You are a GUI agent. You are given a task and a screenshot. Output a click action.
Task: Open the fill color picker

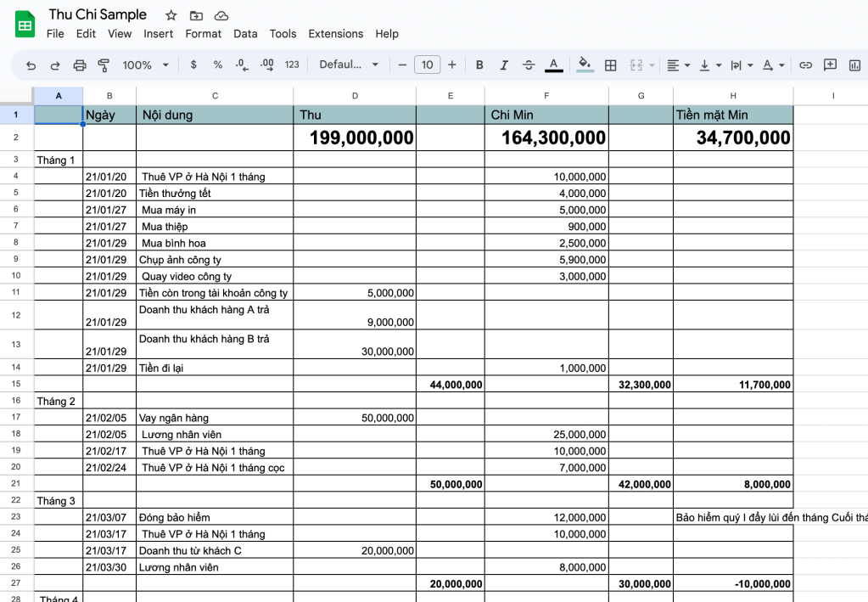click(585, 65)
